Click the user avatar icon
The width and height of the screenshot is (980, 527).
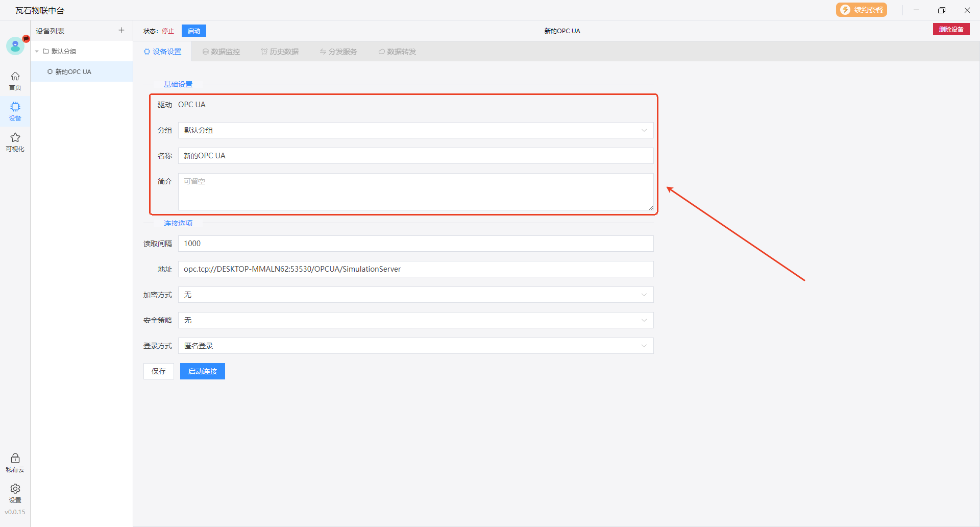tap(15, 46)
